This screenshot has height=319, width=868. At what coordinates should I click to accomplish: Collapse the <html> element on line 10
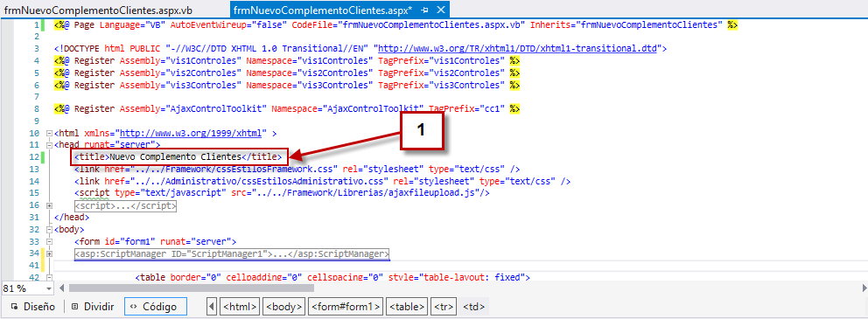coord(49,133)
